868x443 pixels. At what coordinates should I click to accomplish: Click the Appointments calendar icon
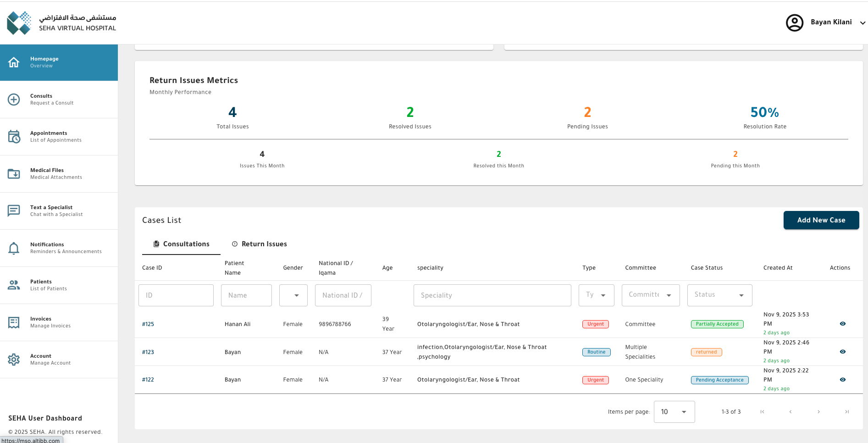(x=14, y=137)
